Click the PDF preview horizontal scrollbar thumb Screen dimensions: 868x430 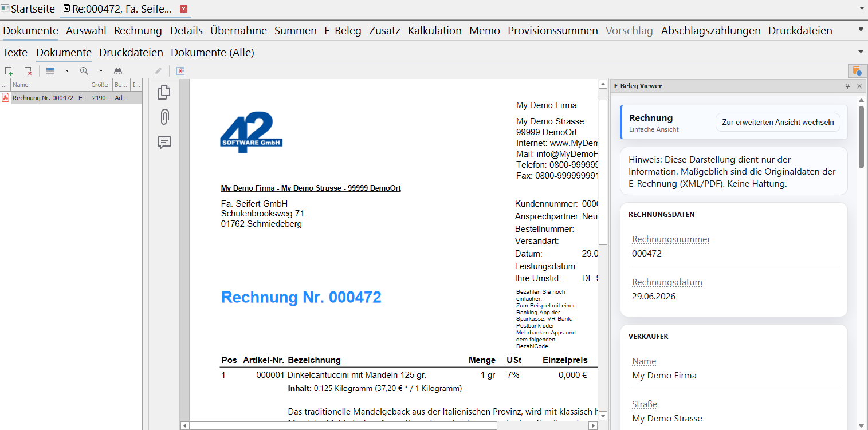click(344, 426)
